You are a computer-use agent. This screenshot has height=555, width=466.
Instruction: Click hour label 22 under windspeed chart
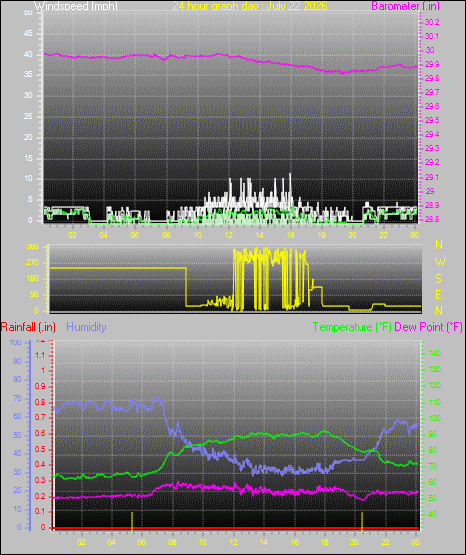pos(383,235)
